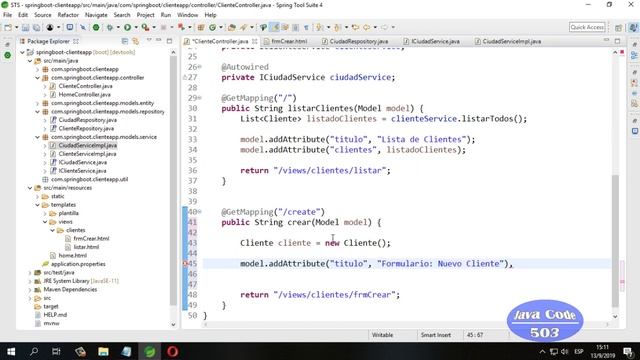
Task: Open dropdown arrow next to Run button
Action: 136,27
